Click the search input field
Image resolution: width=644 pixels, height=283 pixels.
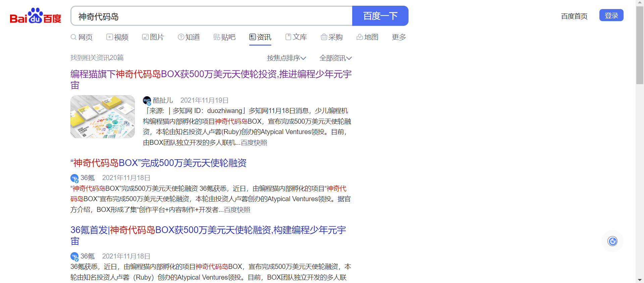point(211,16)
